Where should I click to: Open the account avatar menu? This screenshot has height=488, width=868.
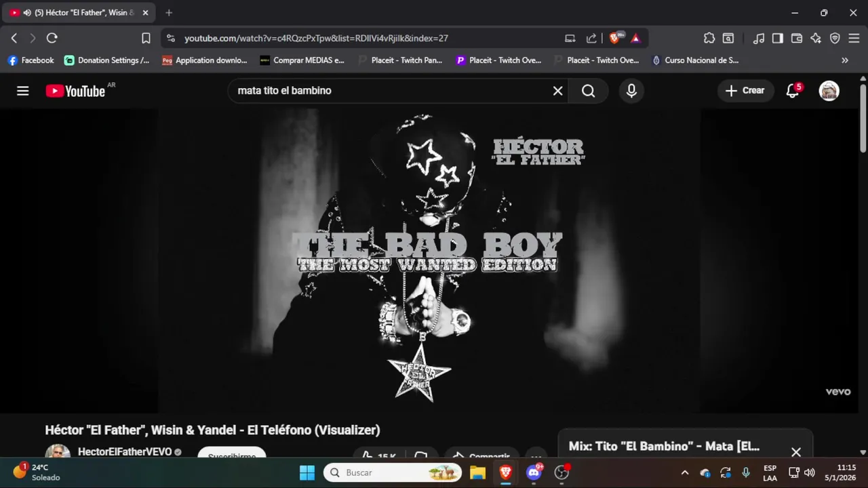click(x=829, y=91)
